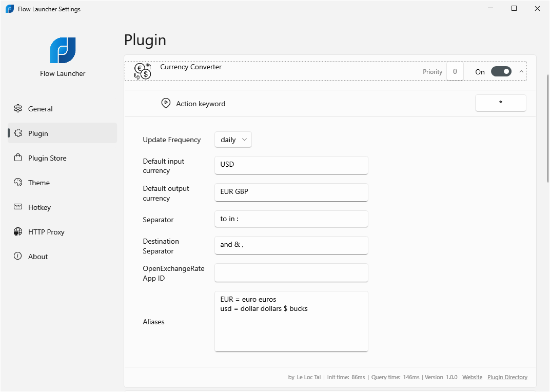Image resolution: width=550 pixels, height=392 pixels.
Task: Turn off the Currency Converter plugin toggle
Action: pyautogui.click(x=501, y=72)
